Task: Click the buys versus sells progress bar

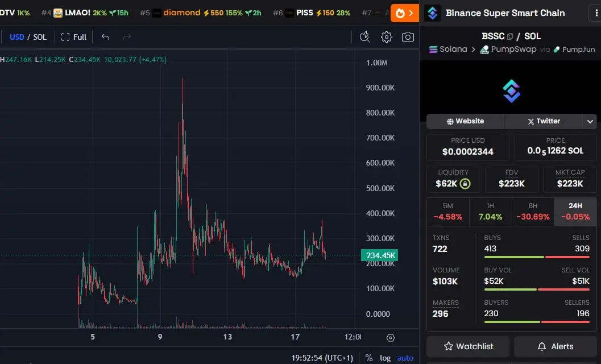Action: pyautogui.click(x=537, y=257)
